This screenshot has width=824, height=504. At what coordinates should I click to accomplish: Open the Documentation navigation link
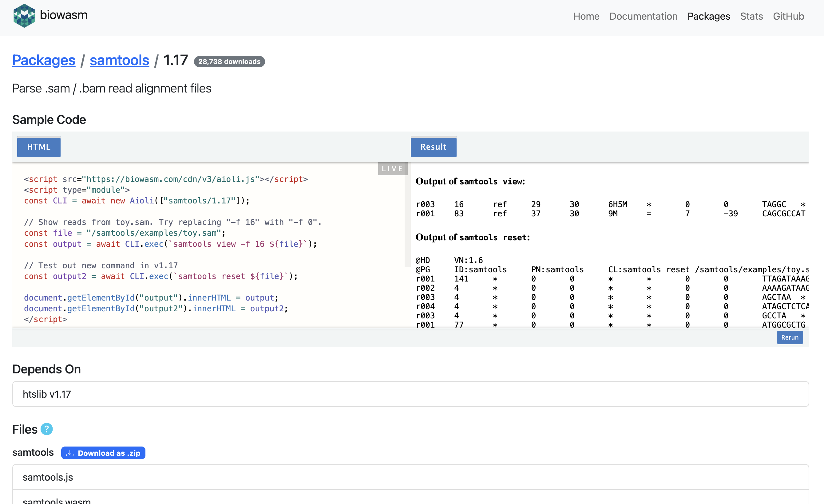point(643,16)
